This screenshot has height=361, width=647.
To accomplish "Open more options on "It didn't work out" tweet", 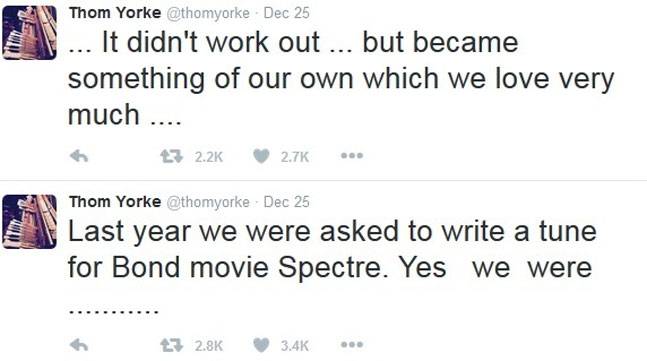I will click(x=352, y=156).
